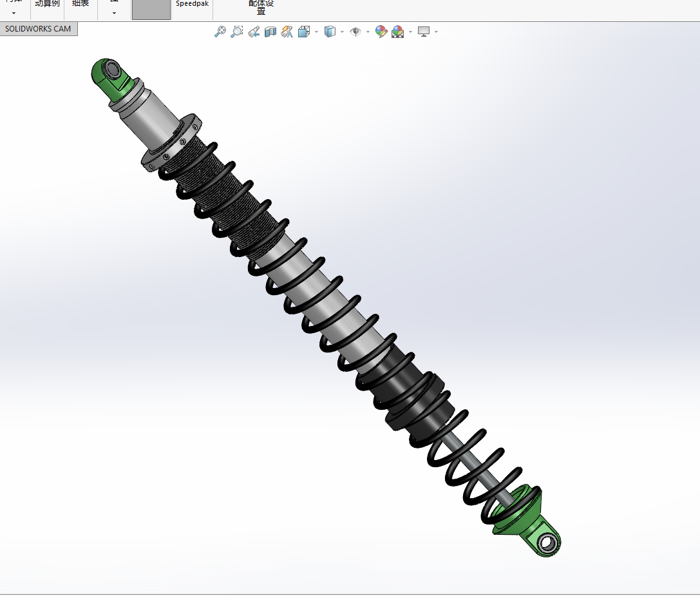Toggle the Hide/Show Items eye icon
The width and height of the screenshot is (700, 596).
click(355, 32)
